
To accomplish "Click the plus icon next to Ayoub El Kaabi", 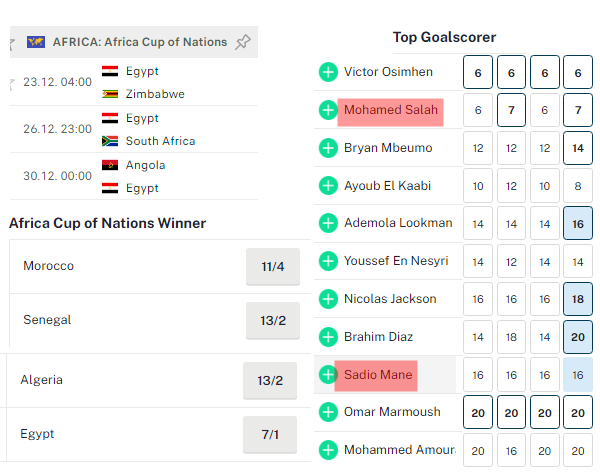I will coord(328,185).
